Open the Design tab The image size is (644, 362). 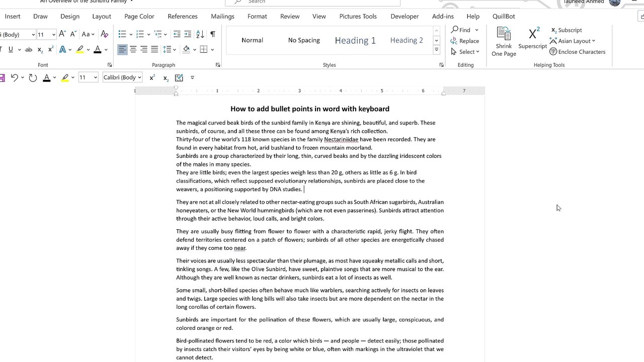(x=70, y=16)
